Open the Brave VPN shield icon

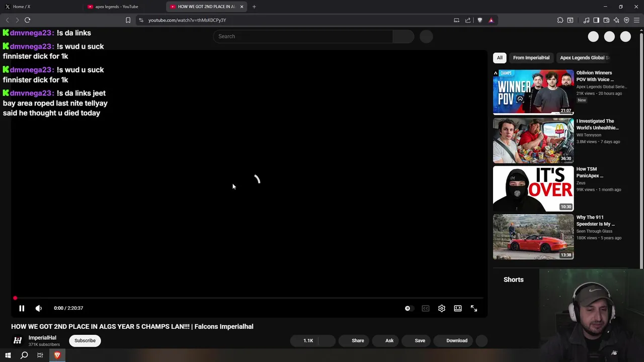[x=626, y=20]
